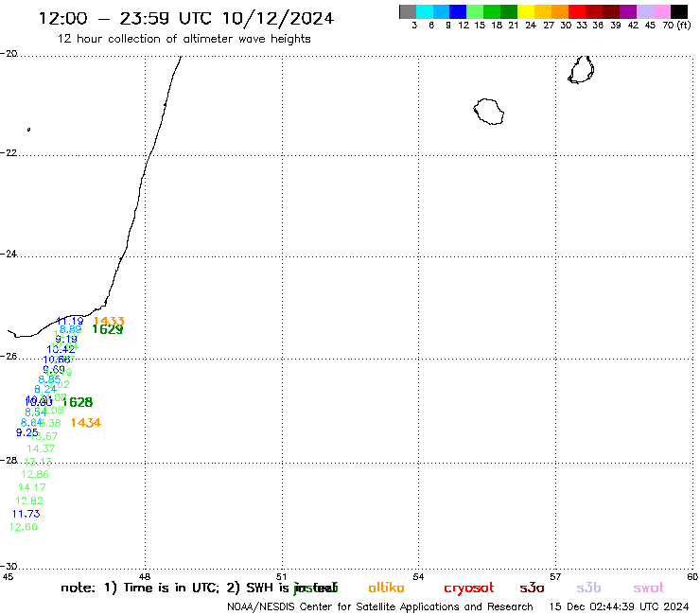Select the dark green '1628' wave height value
The width and height of the screenshot is (700, 615).
click(x=78, y=402)
